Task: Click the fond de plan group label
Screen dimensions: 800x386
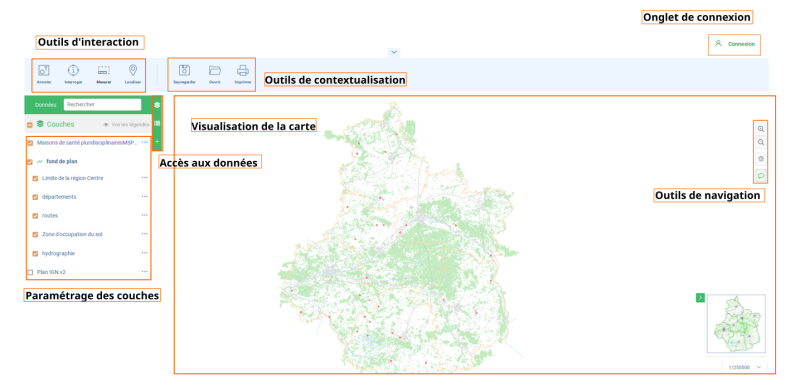Action: coord(62,161)
